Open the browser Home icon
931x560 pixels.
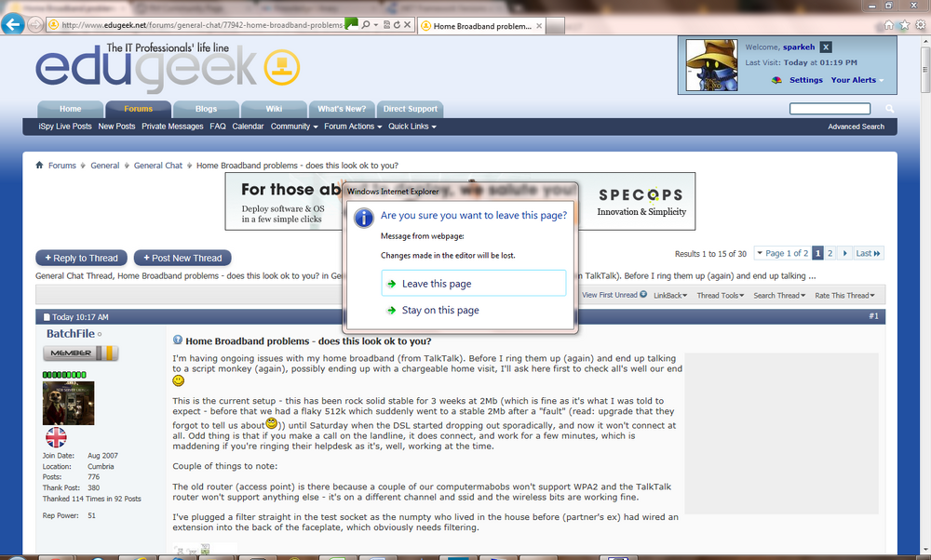889,25
